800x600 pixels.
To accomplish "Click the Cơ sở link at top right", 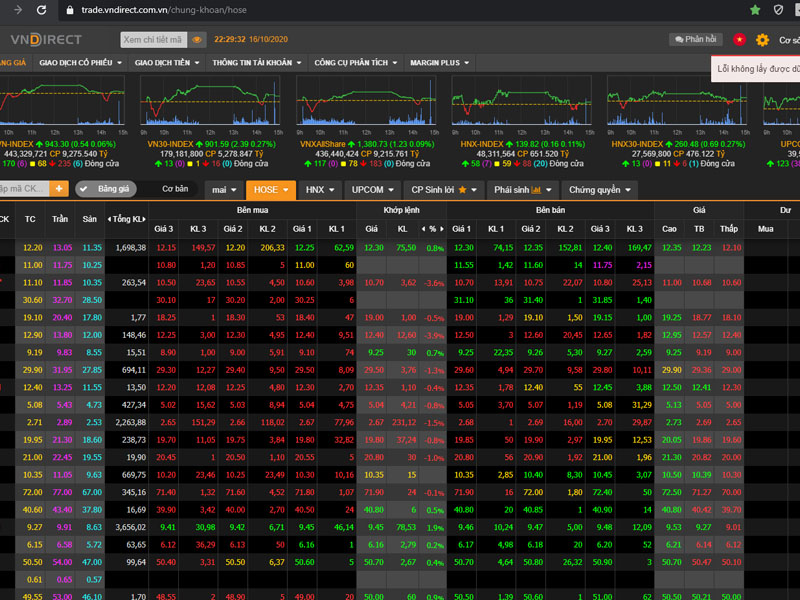I will [789, 40].
